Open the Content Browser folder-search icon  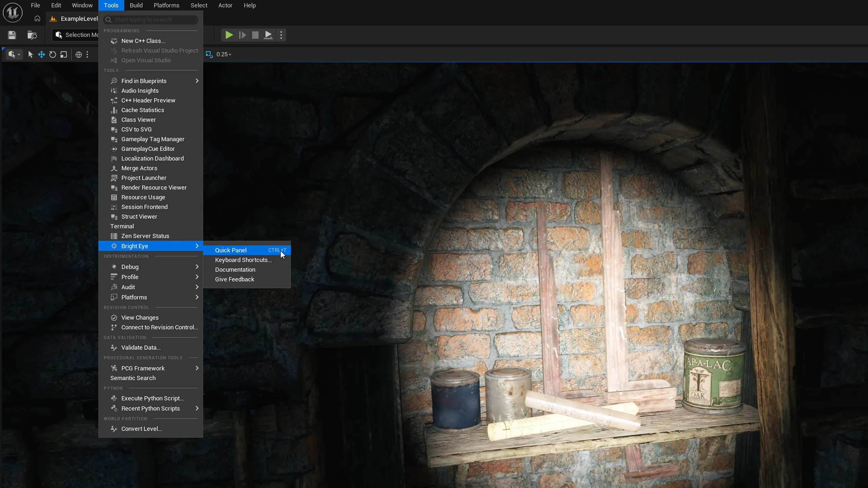pyautogui.click(x=32, y=35)
